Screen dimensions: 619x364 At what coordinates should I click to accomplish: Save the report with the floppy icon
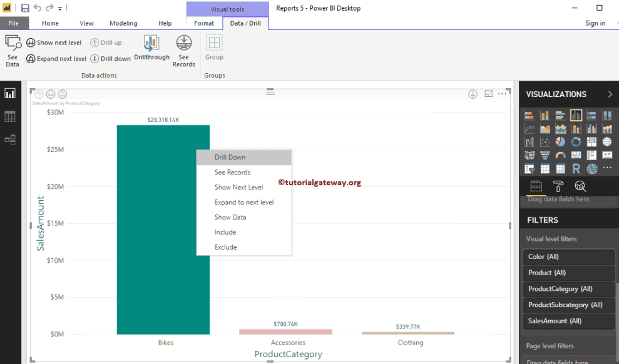click(25, 8)
